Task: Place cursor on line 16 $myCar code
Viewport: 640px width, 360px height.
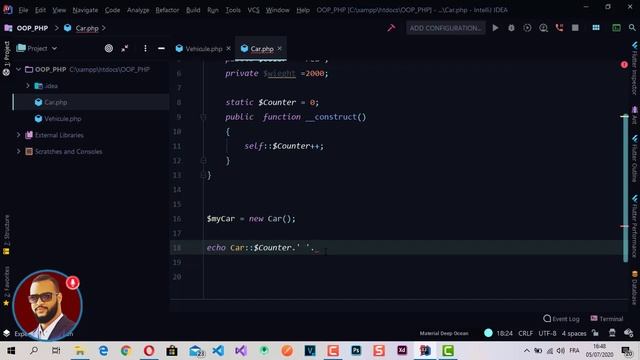Action: 251,219
